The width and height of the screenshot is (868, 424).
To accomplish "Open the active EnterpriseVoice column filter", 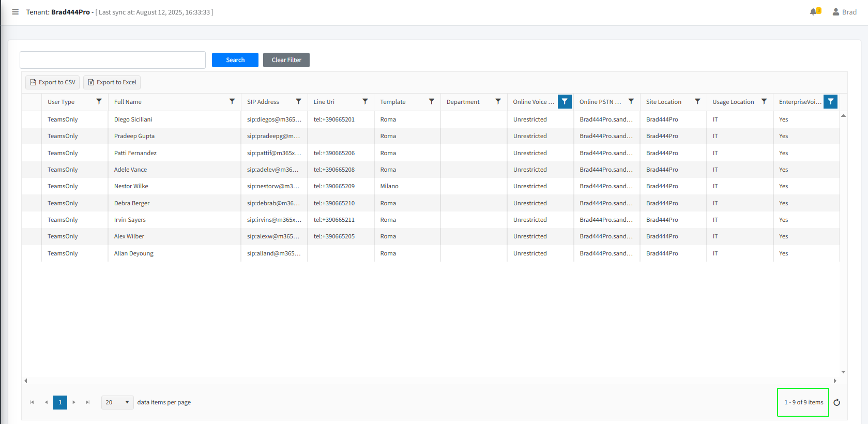I will [830, 102].
